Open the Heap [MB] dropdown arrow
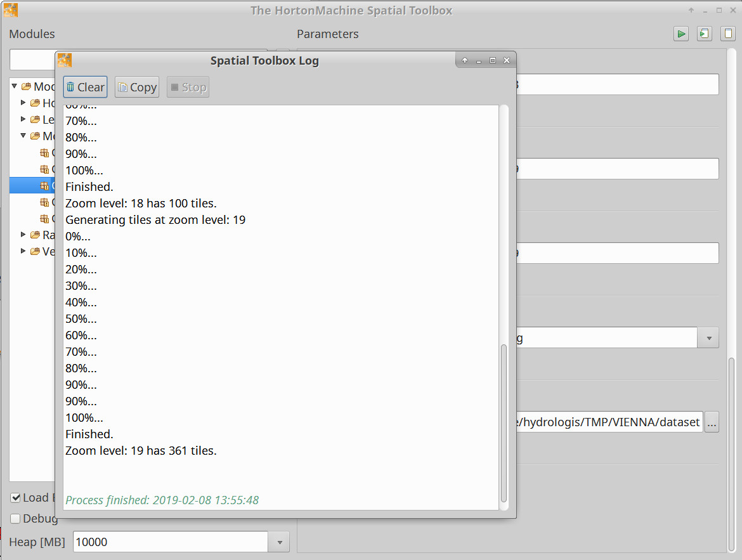 point(280,542)
